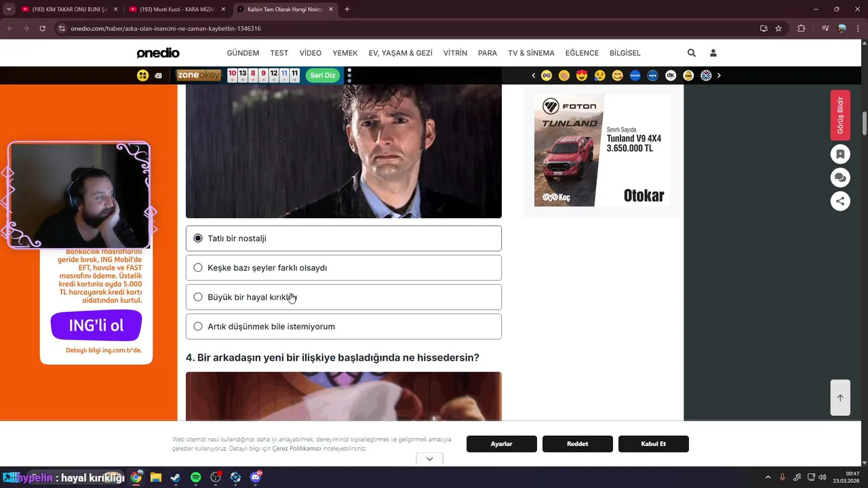Open the onedio search icon
868x488 pixels.
692,53
